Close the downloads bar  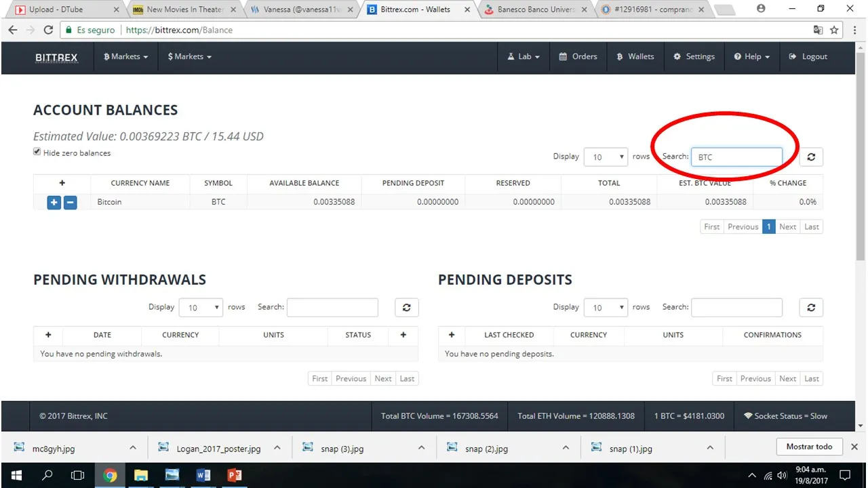click(854, 447)
